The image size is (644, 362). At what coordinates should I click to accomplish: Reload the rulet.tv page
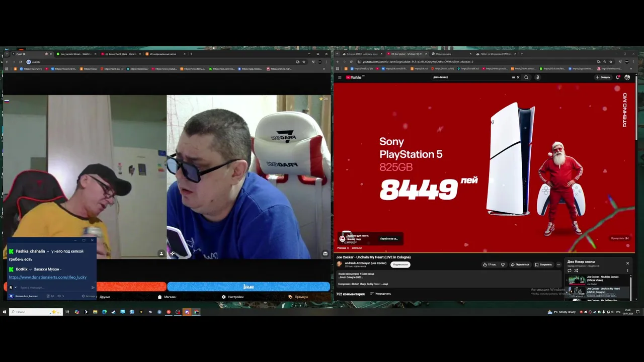pyautogui.click(x=21, y=62)
